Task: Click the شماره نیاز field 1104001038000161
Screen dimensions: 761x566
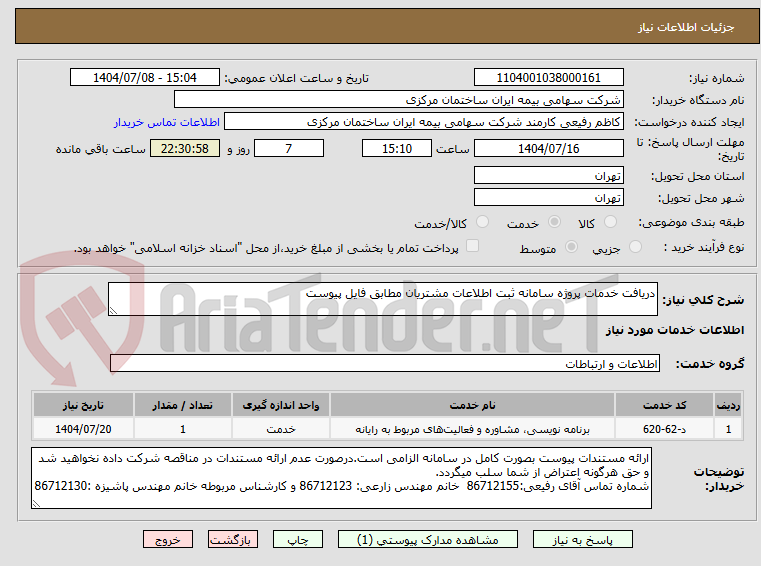Action: click(548, 78)
